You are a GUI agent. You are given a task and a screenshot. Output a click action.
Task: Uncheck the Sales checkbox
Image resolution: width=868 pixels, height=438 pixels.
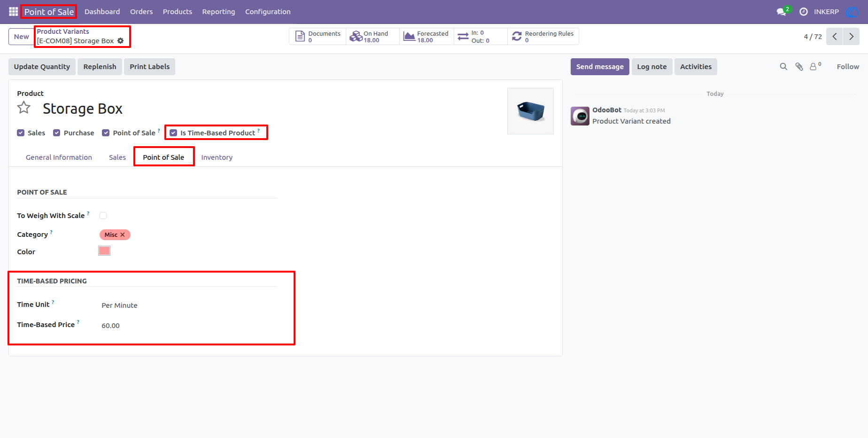[21, 133]
